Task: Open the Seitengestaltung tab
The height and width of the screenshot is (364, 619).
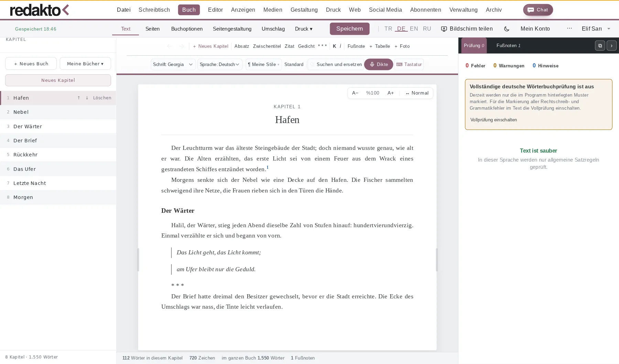Action: [232, 29]
